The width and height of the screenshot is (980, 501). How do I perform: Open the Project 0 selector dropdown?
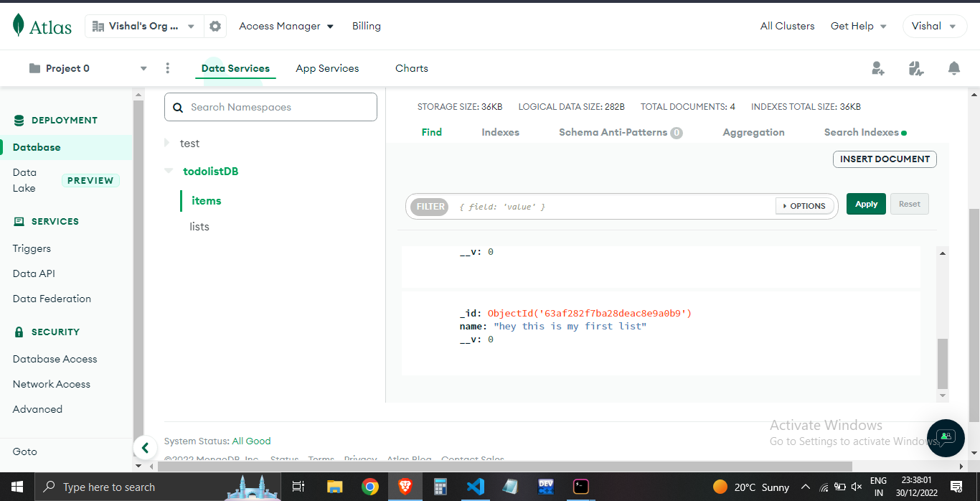pos(88,68)
